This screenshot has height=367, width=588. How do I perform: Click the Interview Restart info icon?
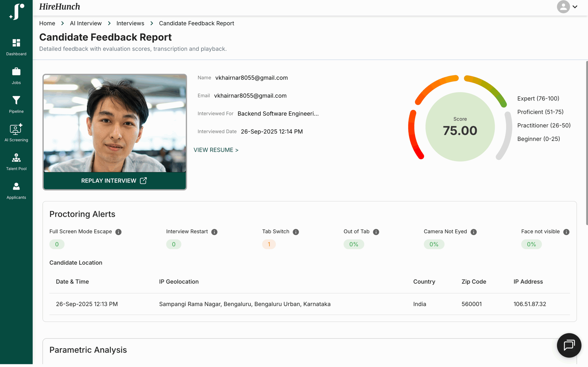[x=214, y=232]
